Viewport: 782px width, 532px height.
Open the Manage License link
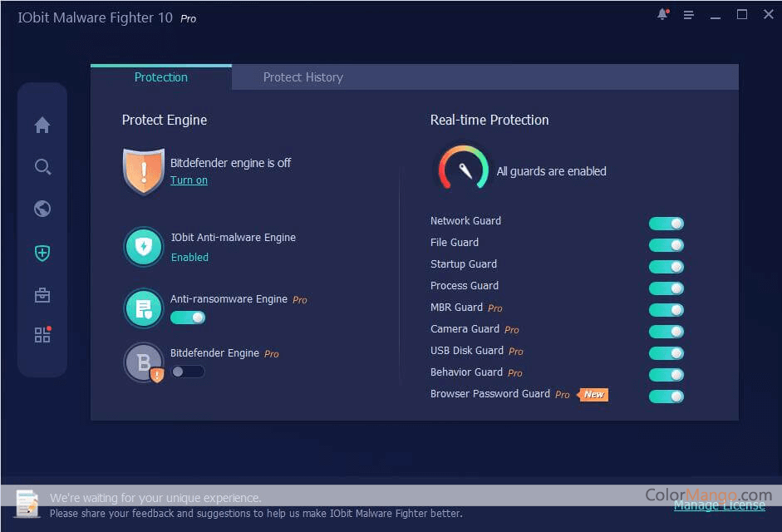click(719, 505)
